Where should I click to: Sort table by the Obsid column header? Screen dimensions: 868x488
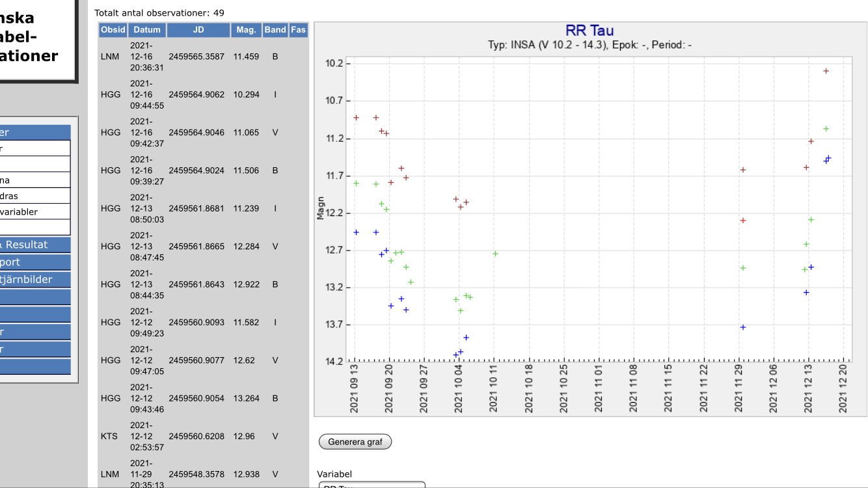(x=113, y=30)
